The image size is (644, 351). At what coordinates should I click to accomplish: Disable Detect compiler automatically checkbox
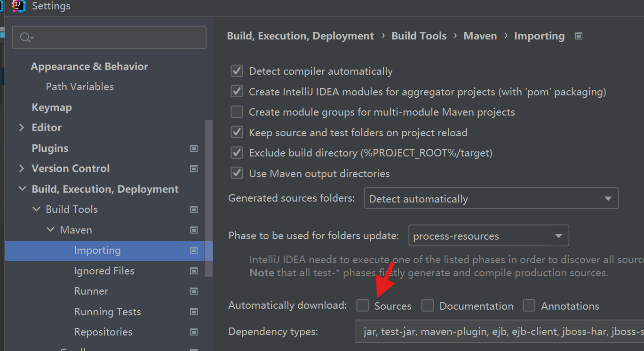point(237,71)
